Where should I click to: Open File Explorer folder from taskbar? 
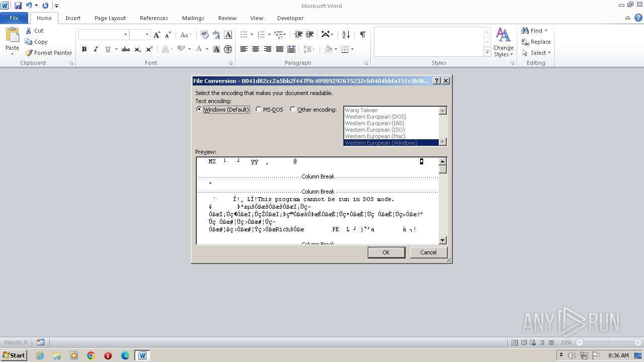57,355
